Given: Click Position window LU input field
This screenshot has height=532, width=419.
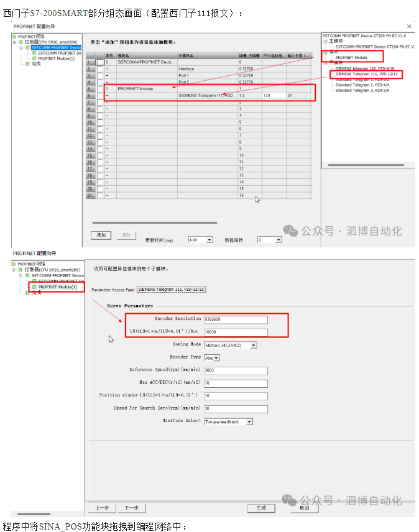Looking at the screenshot, I should pos(236,396).
